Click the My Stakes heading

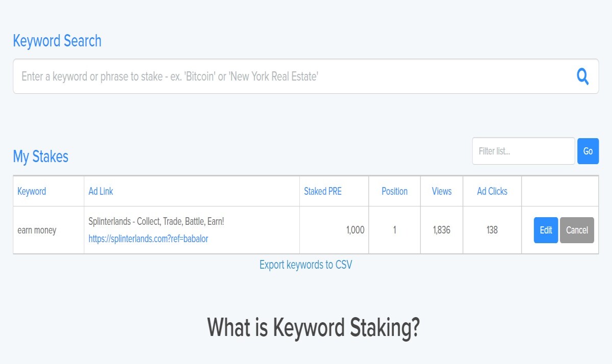[41, 156]
